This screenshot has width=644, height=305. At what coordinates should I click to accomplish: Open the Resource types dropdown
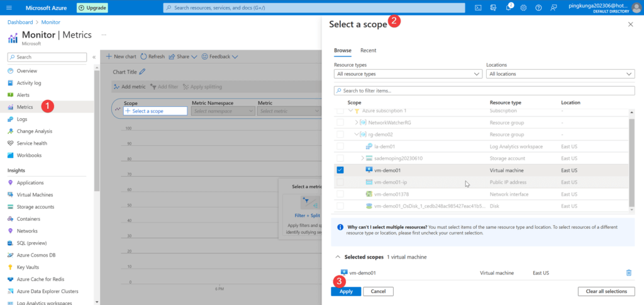408,74
